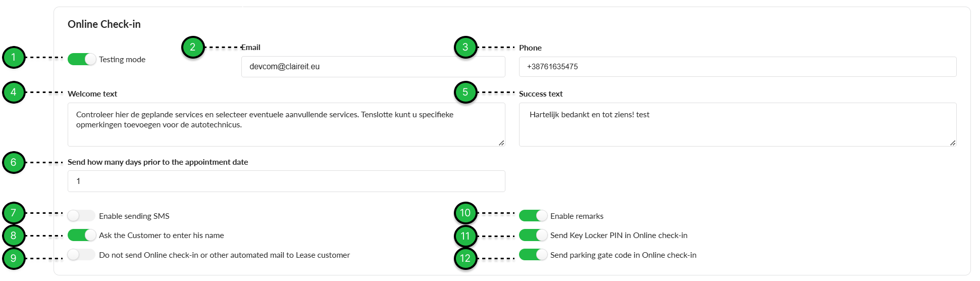This screenshot has height=281, width=980.
Task: Click the resize handle of Welcome text box
Action: pos(501,143)
